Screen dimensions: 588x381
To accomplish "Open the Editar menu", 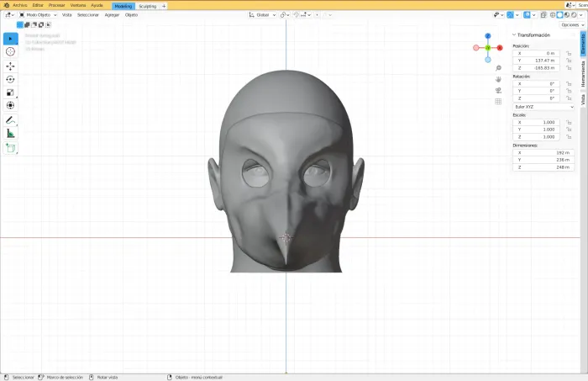I will [x=38, y=5].
